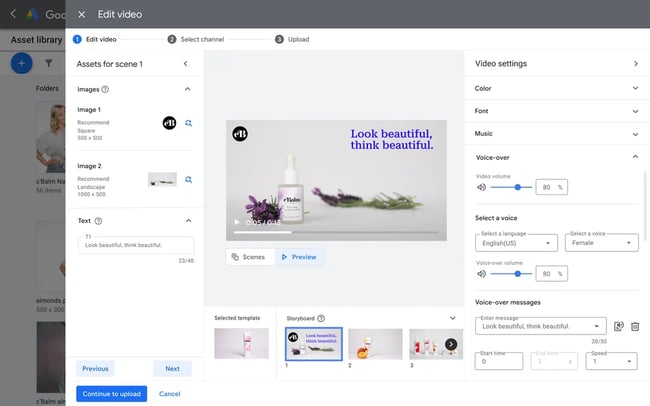The height and width of the screenshot is (406, 650).
Task: Open the Select a voice dropdown
Action: 601,242
